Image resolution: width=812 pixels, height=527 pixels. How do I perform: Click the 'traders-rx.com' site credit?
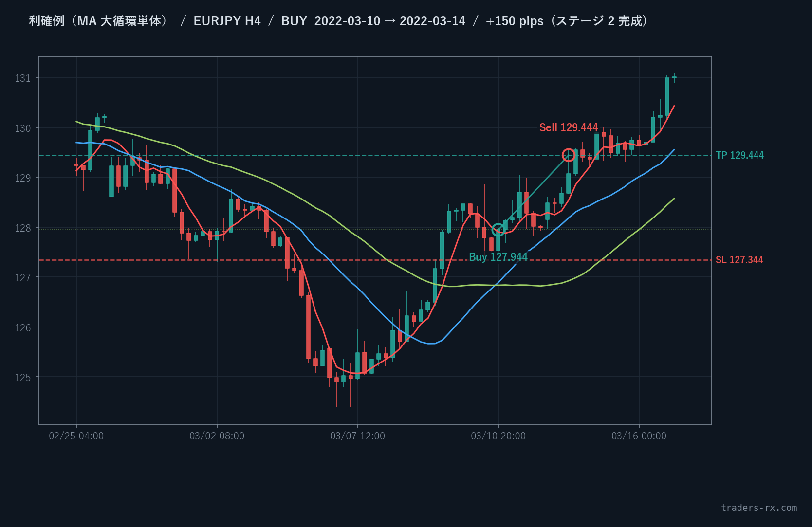(759, 508)
